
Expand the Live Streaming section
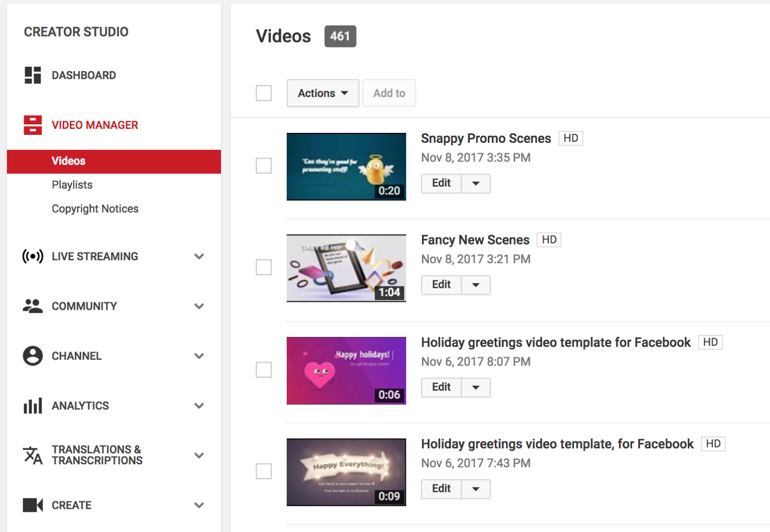pyautogui.click(x=199, y=256)
